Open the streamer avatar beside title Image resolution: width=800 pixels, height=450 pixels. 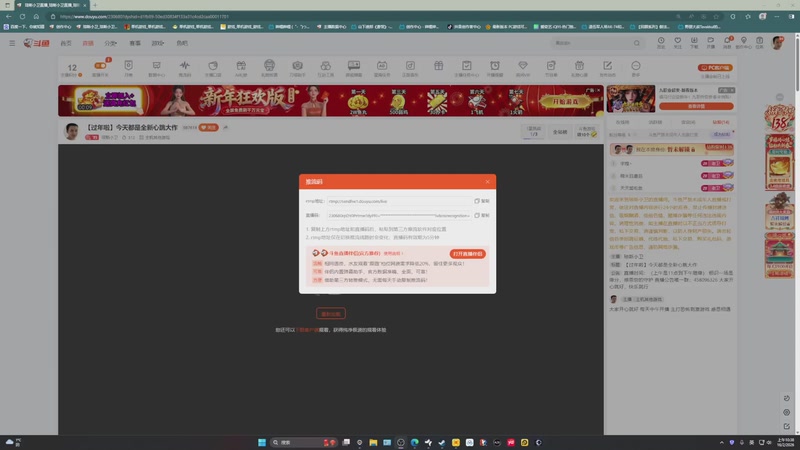pyautogui.click(x=72, y=131)
